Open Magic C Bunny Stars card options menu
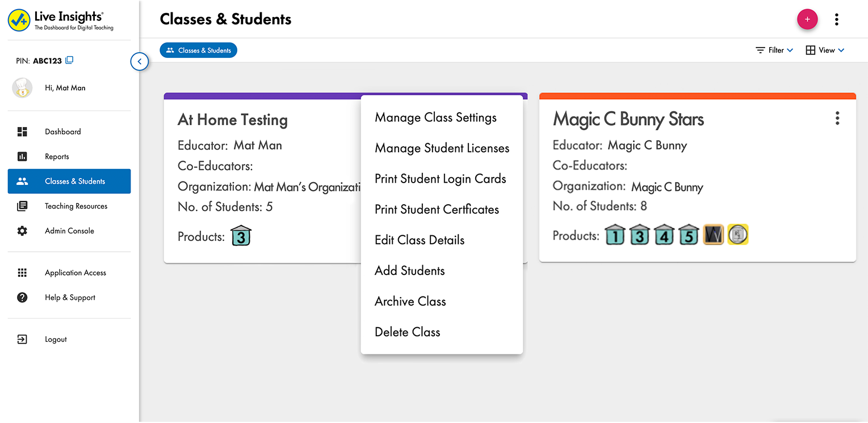Image resolution: width=868 pixels, height=423 pixels. point(837,119)
